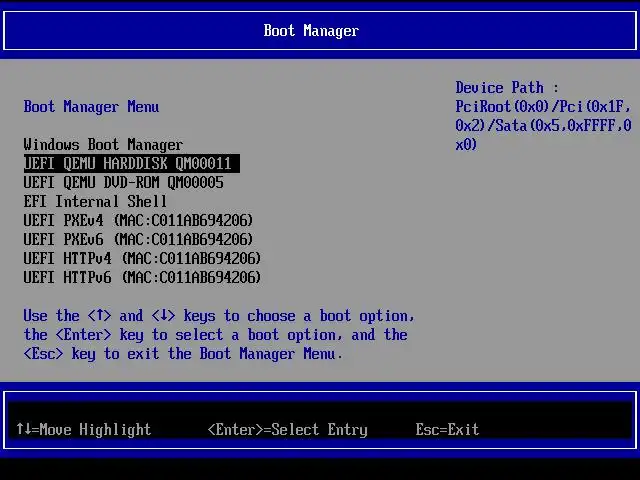Click the <Enter>=Select Entry hint

287,429
